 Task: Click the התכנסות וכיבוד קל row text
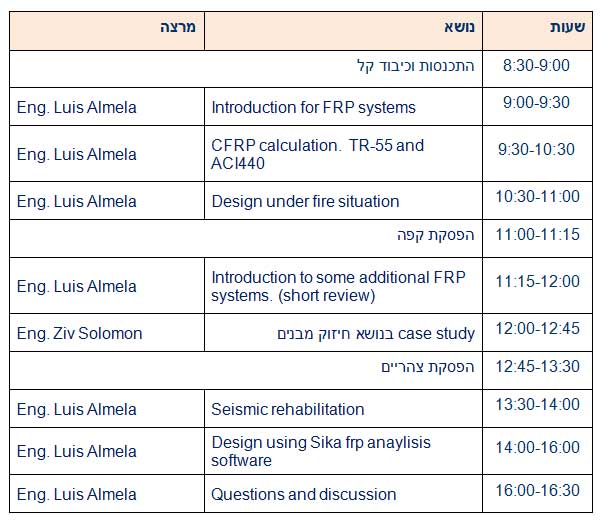(x=415, y=66)
